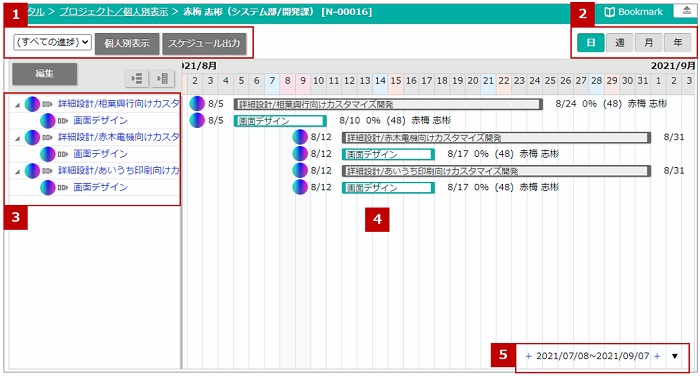Image resolution: width=700 pixels, height=376 pixels.
Task: Click the eject icon beside Bookmark
Action: pyautogui.click(x=687, y=11)
